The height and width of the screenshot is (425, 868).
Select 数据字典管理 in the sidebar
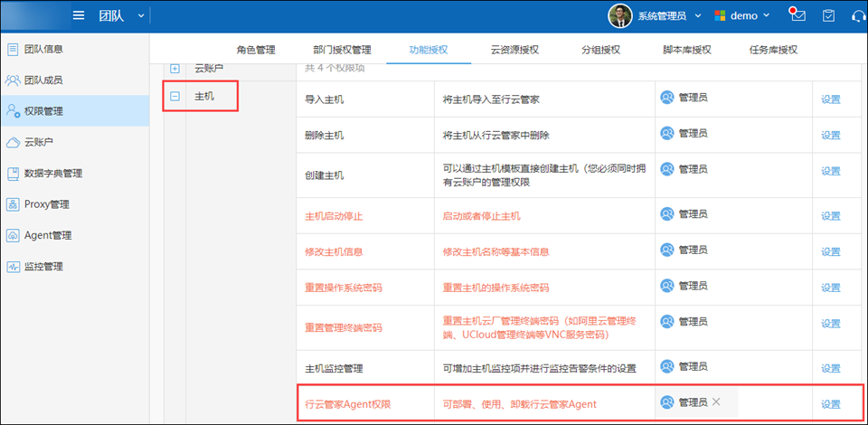pyautogui.click(x=52, y=174)
